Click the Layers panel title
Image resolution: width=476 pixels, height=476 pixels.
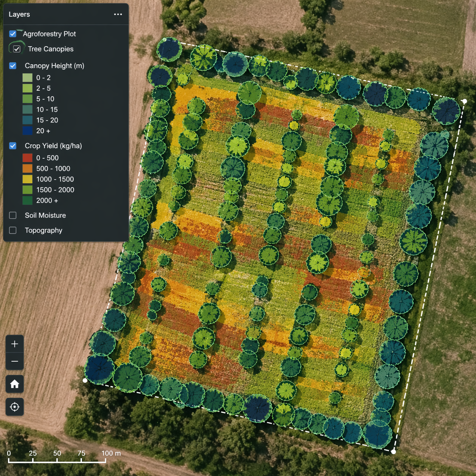point(19,14)
